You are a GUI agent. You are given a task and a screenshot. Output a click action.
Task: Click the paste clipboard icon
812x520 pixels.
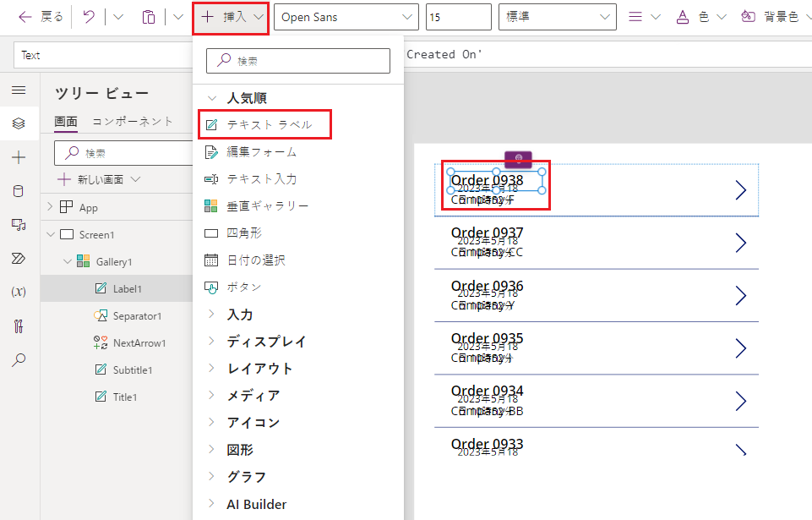pyautogui.click(x=149, y=17)
